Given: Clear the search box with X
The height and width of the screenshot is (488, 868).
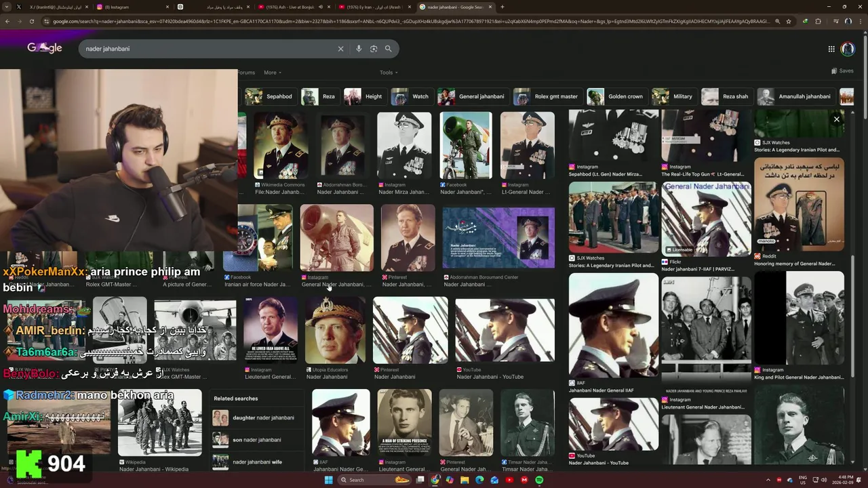Looking at the screenshot, I should [x=340, y=49].
